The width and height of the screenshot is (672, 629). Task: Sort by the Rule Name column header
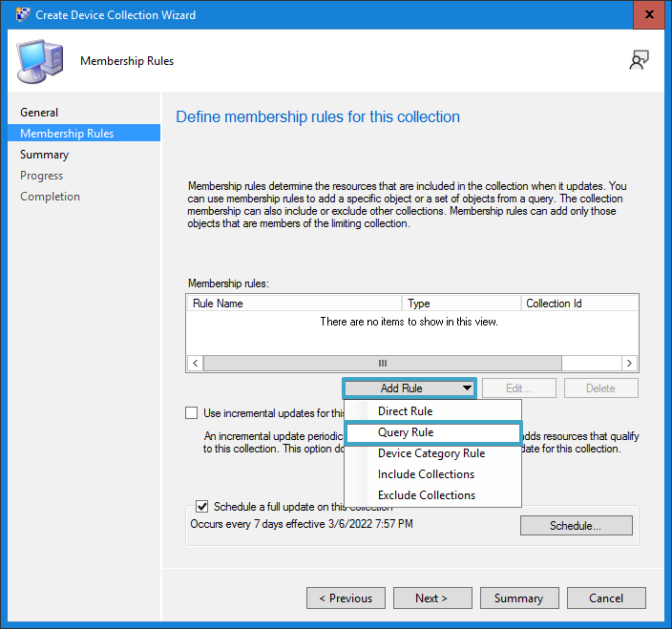coord(295,304)
